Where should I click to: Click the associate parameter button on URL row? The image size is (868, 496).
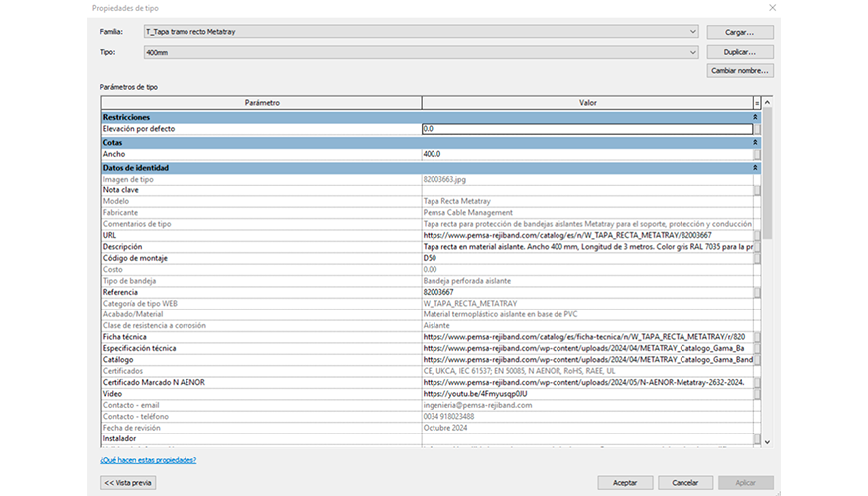757,235
